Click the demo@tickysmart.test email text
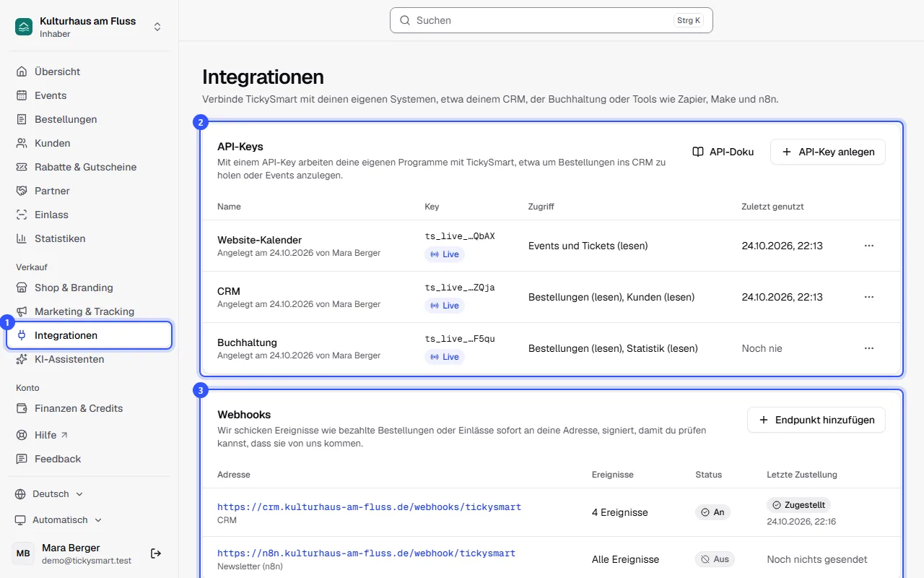Screen dimensions: 924x578 pyautogui.click(x=87, y=561)
